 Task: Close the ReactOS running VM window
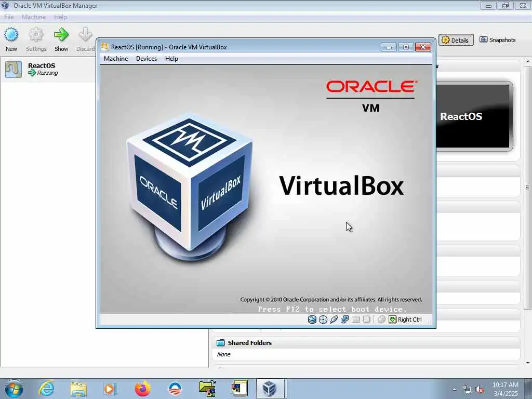coord(423,47)
